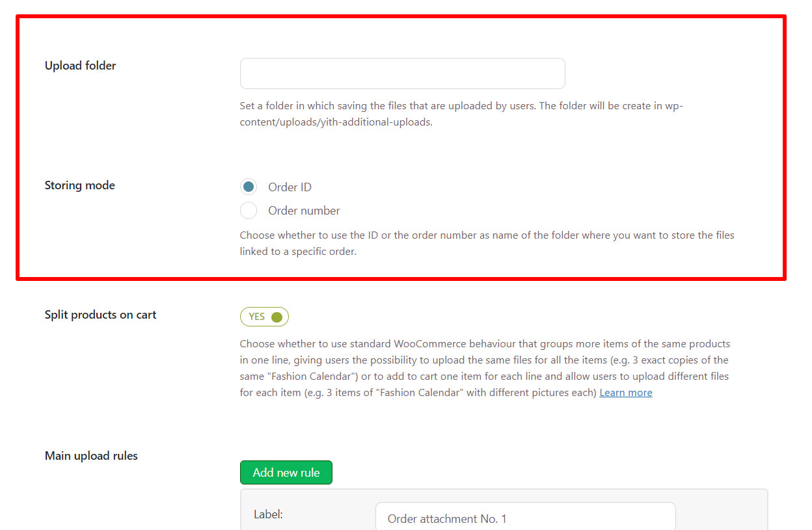
Task: Click the "Order ID" option label text
Action: coord(290,187)
